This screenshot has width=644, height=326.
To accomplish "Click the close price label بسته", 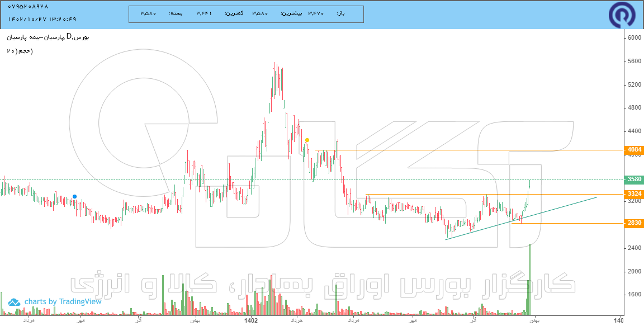I will click(176, 13).
